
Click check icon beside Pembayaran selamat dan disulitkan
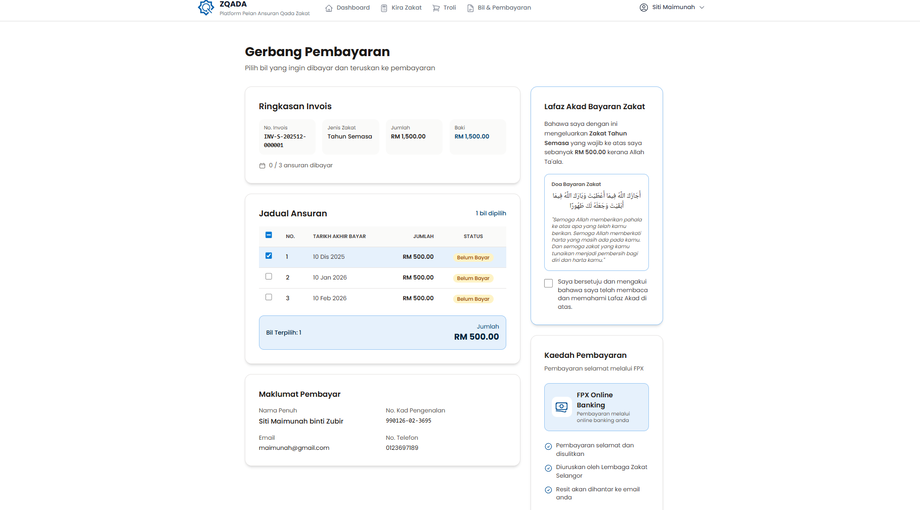[548, 446]
